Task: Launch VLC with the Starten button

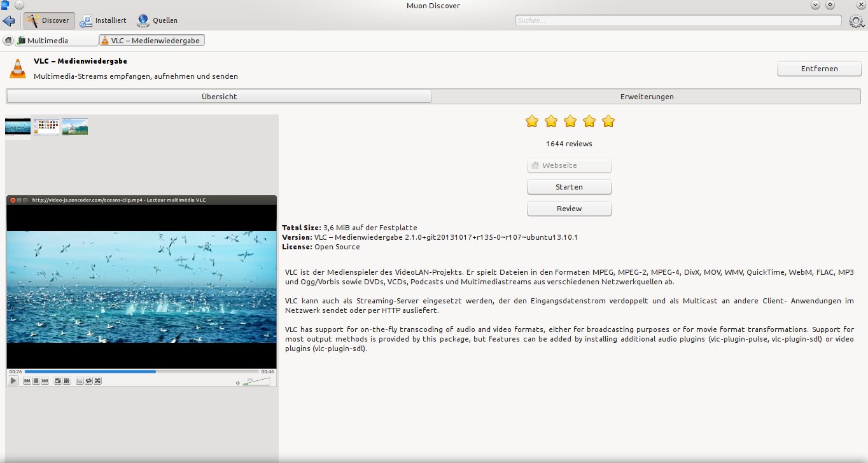Action: (x=570, y=187)
